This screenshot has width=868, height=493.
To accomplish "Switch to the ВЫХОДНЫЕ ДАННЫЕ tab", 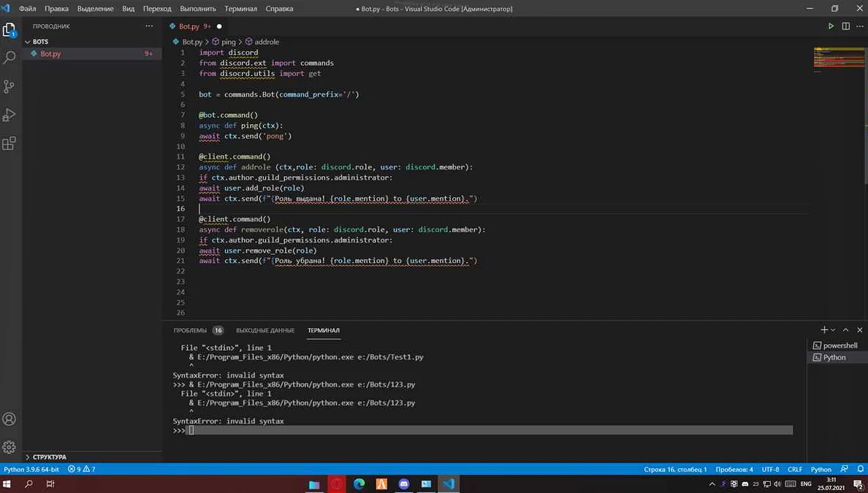I will point(265,330).
